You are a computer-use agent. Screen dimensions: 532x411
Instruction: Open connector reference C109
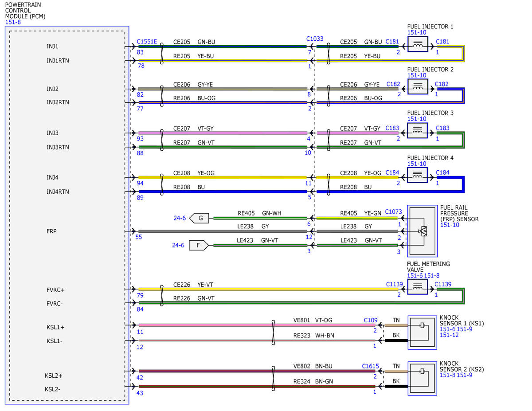371,320
